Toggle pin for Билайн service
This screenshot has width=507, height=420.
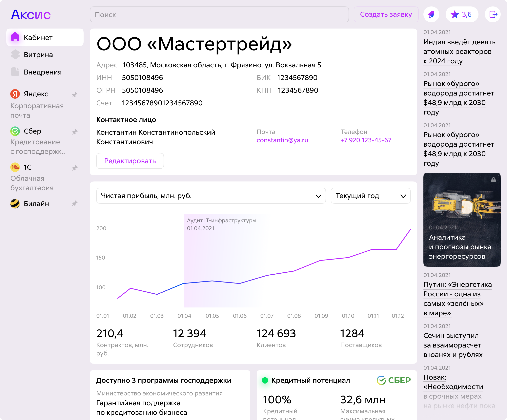[75, 203]
